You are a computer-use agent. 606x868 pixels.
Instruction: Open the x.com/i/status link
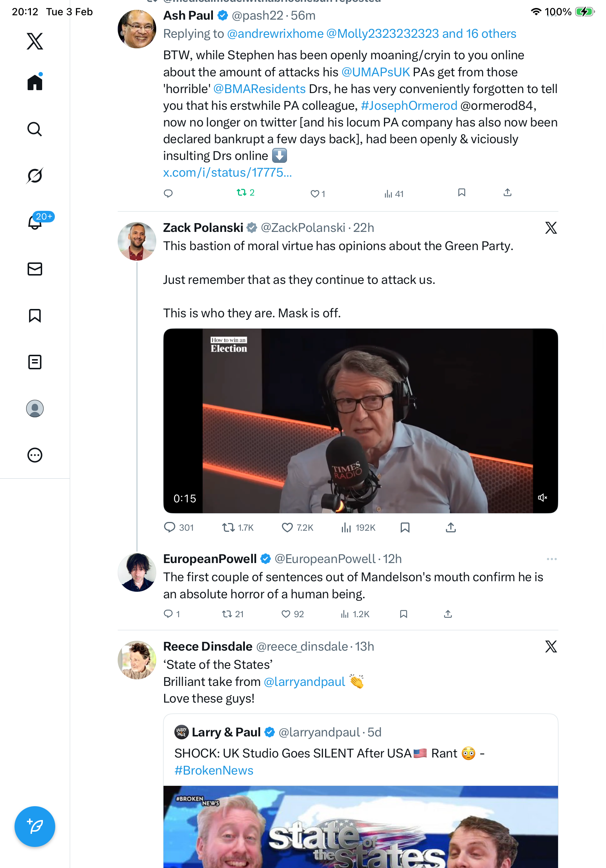pos(227,173)
